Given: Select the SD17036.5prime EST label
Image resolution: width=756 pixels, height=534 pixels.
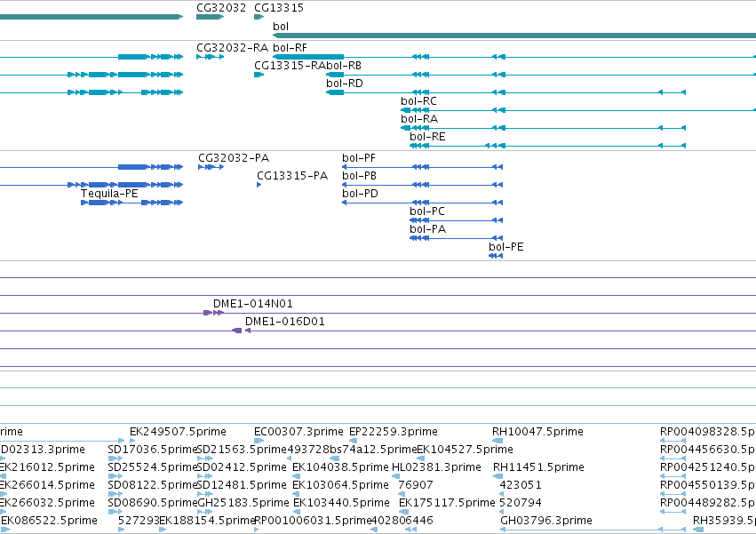Looking at the screenshot, I should tap(153, 450).
